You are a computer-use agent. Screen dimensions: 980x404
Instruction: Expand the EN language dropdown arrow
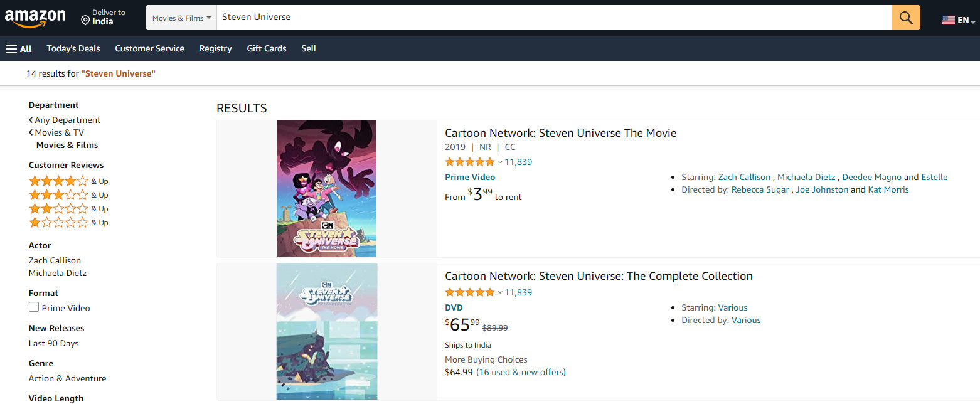click(x=972, y=21)
